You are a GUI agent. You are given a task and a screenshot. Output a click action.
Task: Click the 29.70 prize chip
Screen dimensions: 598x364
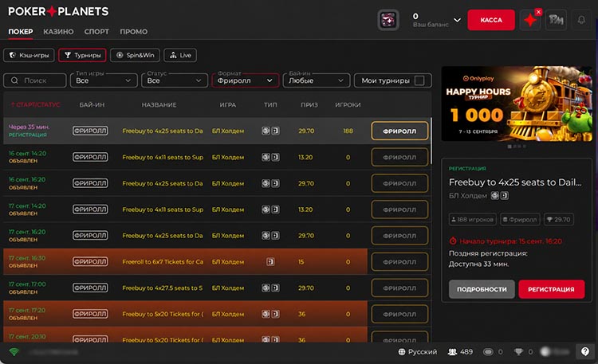559,220
